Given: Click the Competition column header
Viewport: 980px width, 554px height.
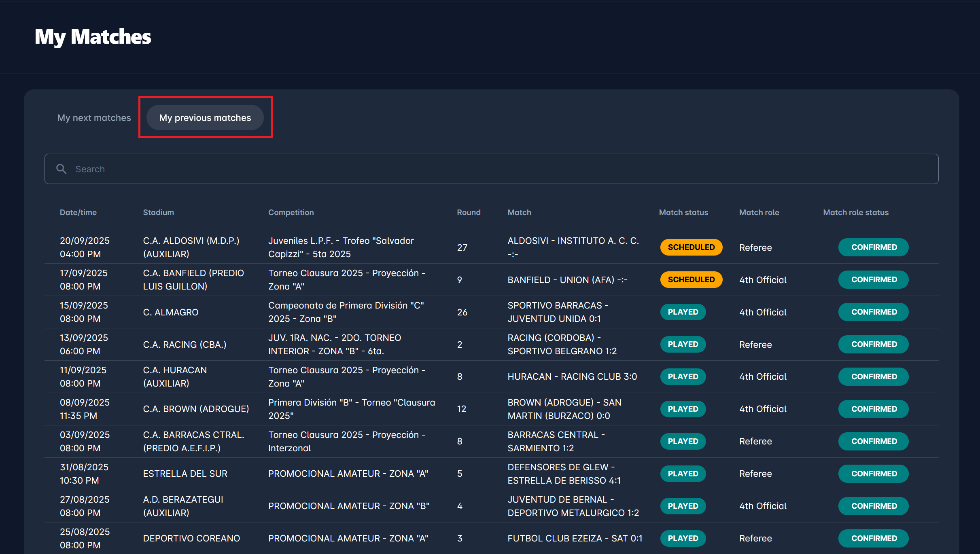Looking at the screenshot, I should coord(291,212).
